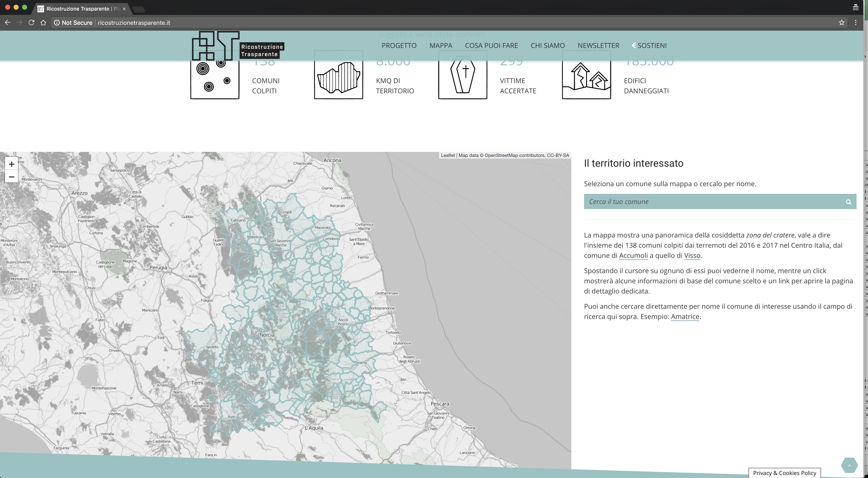Open the Accumoli link

pos(633,256)
